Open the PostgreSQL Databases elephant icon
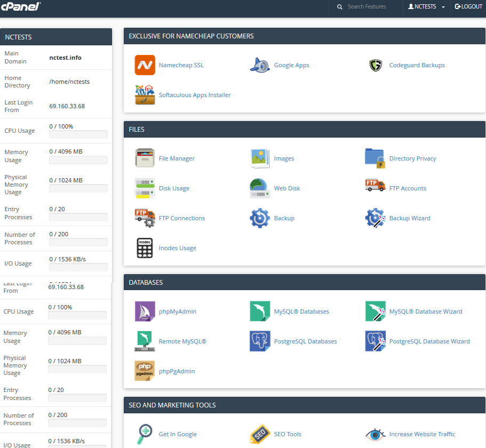Screen dimensions: 486x448 point(260,341)
